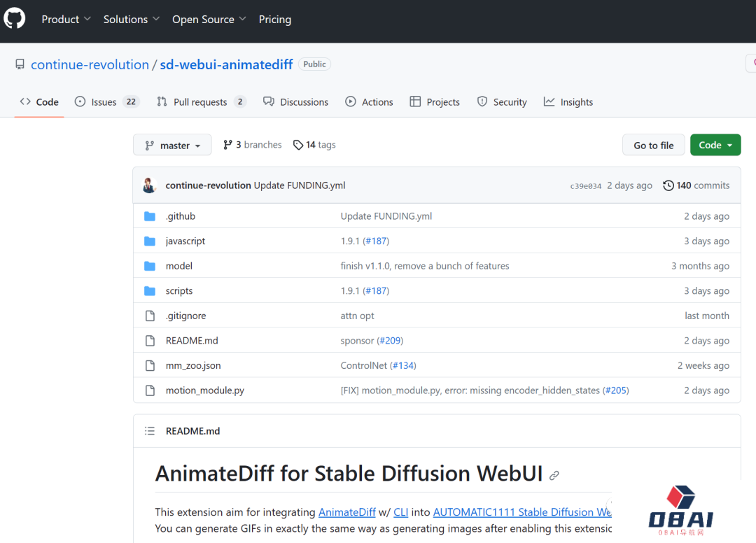Screen dimensions: 756x543
Task: Click the committer avatar image
Action: point(150,185)
